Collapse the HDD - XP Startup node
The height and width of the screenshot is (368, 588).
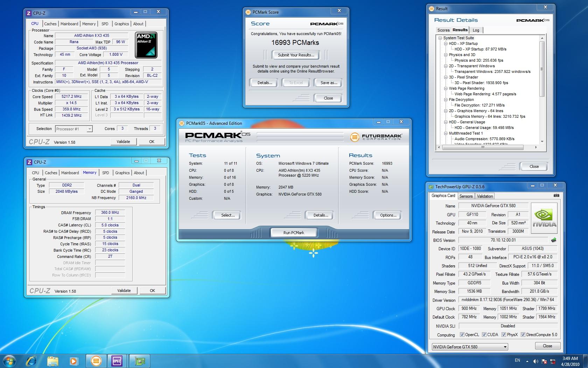(446, 43)
